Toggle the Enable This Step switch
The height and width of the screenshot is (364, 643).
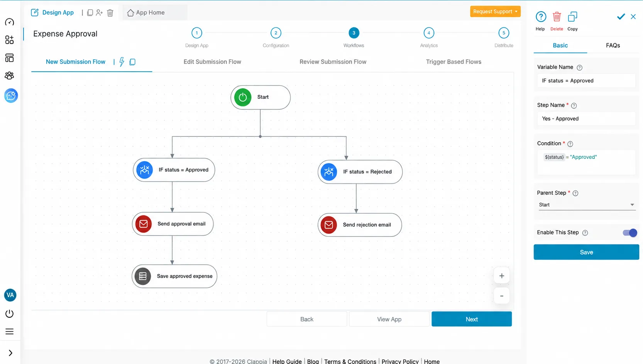630,233
